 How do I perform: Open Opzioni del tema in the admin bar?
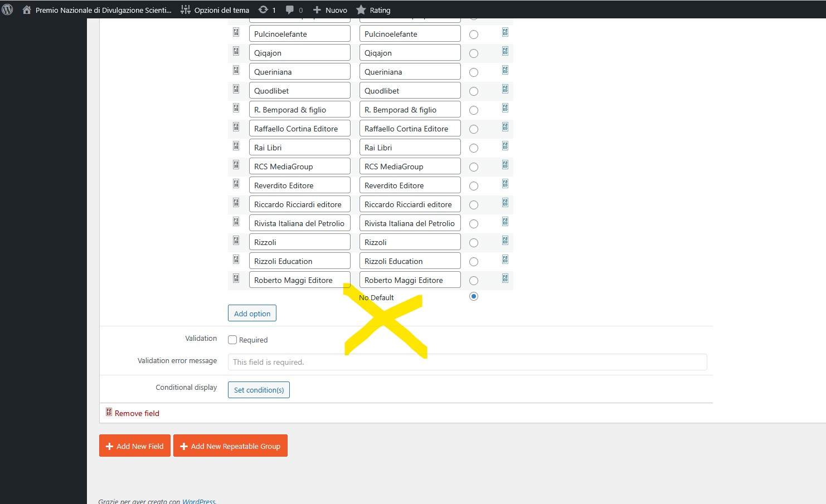point(215,10)
